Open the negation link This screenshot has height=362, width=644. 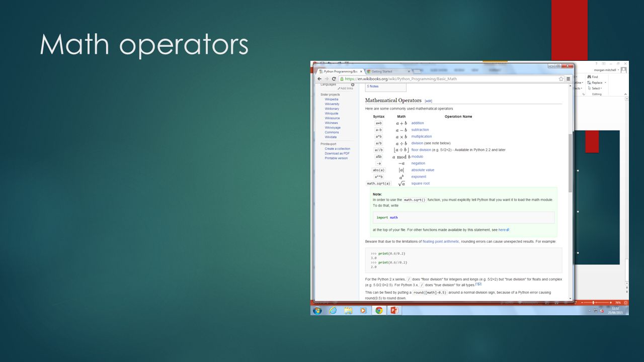tap(418, 163)
